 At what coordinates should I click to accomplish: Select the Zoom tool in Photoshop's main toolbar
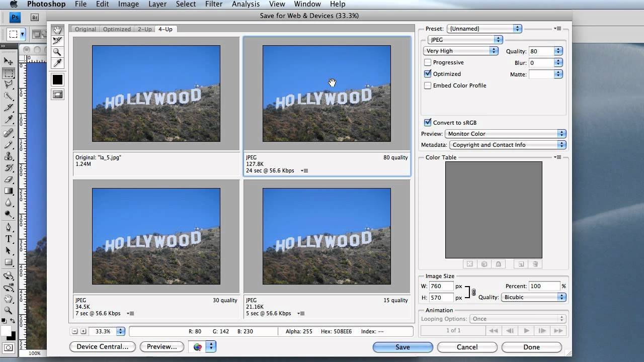click(9, 310)
